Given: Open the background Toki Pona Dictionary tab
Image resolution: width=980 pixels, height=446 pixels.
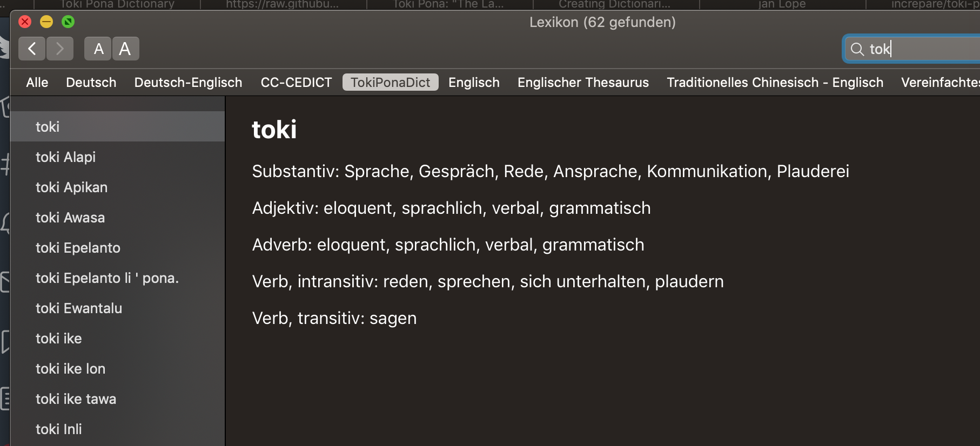Looking at the screenshot, I should (118, 4).
